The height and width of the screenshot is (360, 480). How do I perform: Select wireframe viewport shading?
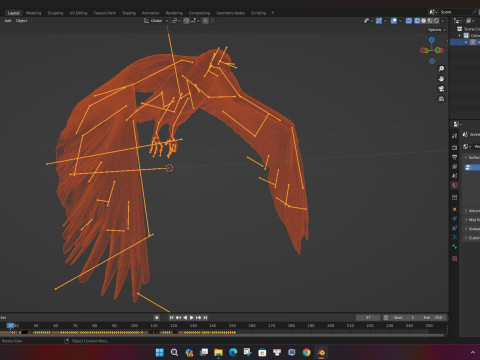pyautogui.click(x=417, y=21)
